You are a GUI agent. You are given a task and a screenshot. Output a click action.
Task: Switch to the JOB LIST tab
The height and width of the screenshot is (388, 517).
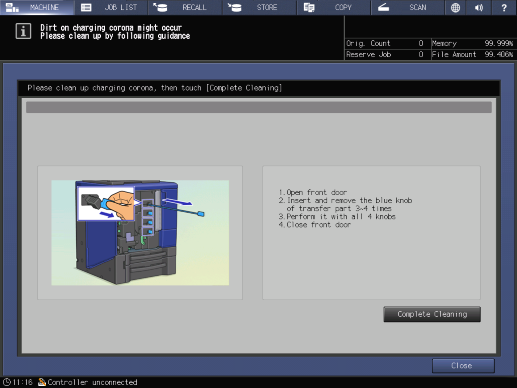point(111,7)
